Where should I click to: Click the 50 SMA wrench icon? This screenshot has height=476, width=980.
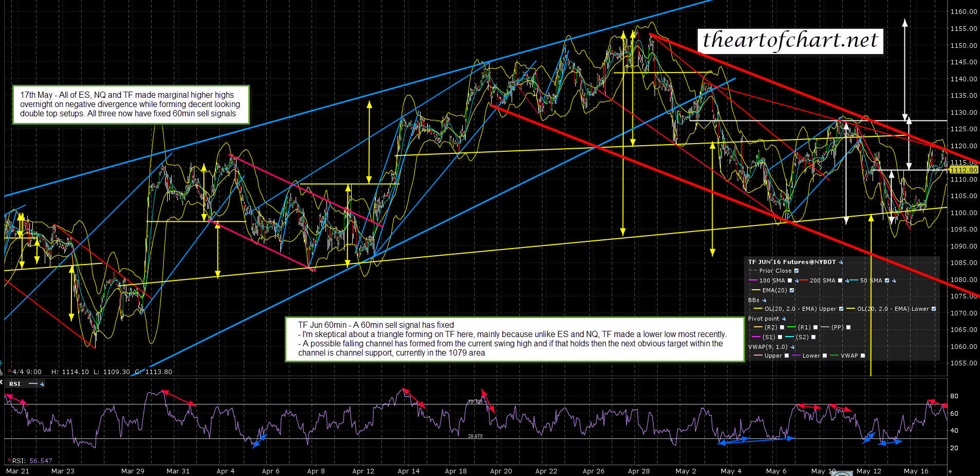click(894, 280)
